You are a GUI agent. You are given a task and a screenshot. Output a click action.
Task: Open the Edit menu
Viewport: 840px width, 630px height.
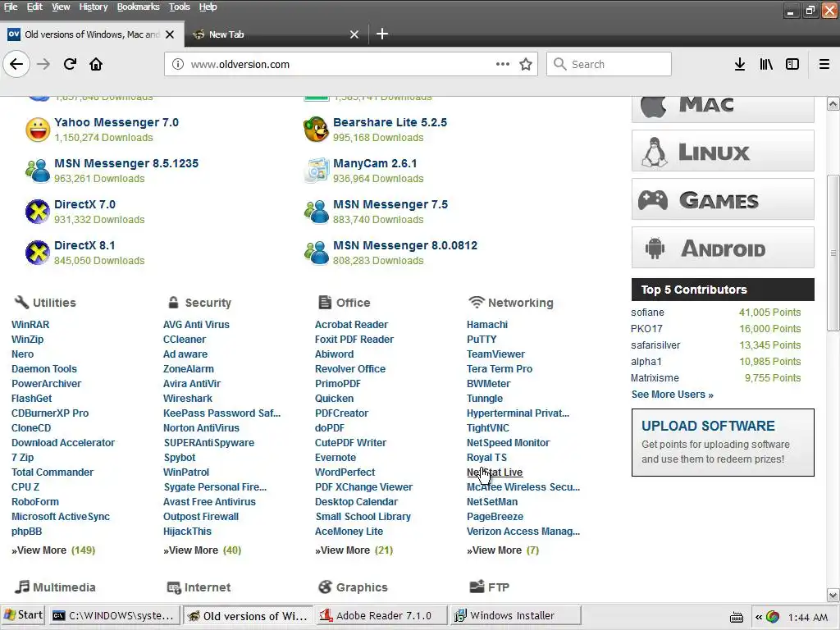34,7
